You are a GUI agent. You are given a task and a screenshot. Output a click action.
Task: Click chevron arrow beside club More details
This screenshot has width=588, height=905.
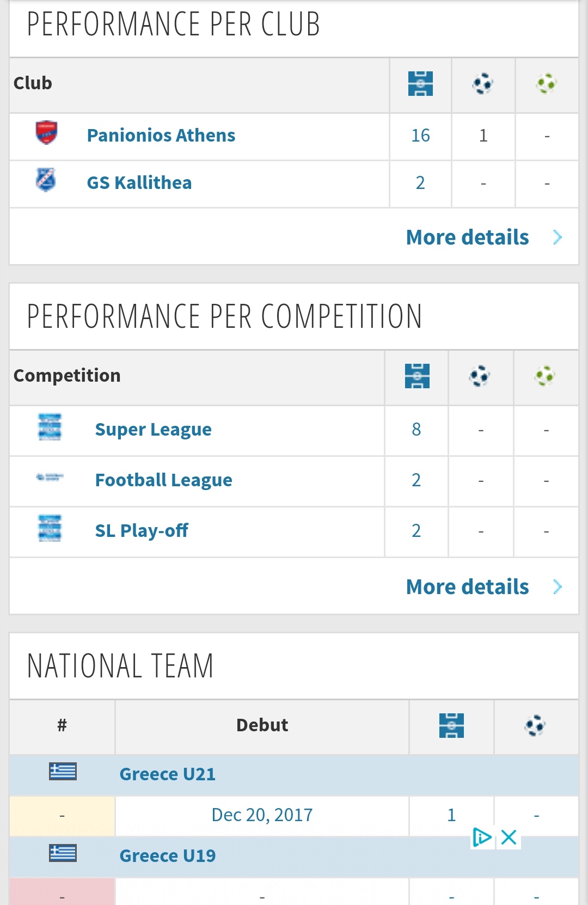click(558, 237)
